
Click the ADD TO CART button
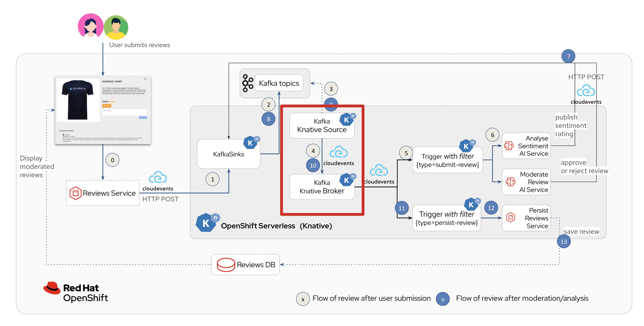click(107, 106)
